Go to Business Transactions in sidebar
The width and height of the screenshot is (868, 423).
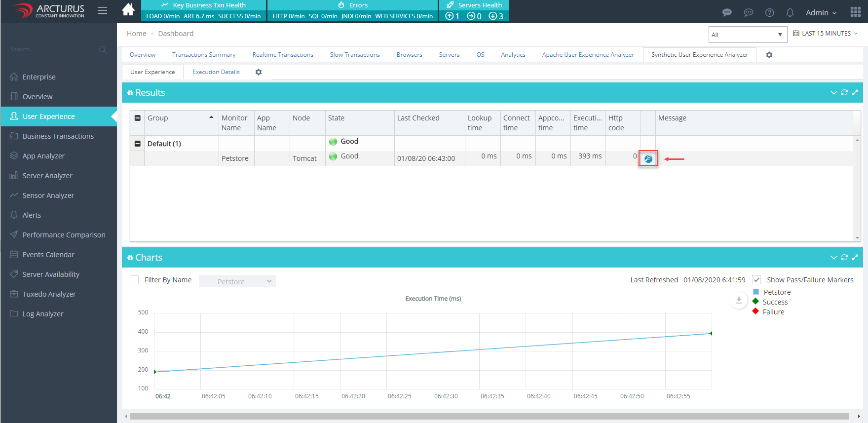58,136
